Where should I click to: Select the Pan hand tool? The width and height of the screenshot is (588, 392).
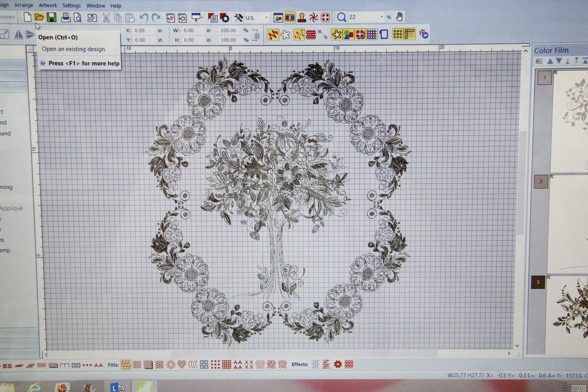pos(399,17)
